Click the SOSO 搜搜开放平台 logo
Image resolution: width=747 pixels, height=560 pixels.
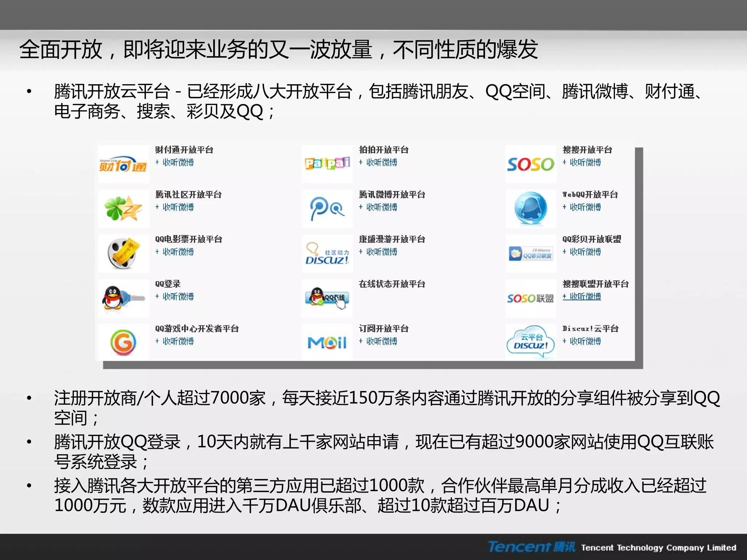531,164
